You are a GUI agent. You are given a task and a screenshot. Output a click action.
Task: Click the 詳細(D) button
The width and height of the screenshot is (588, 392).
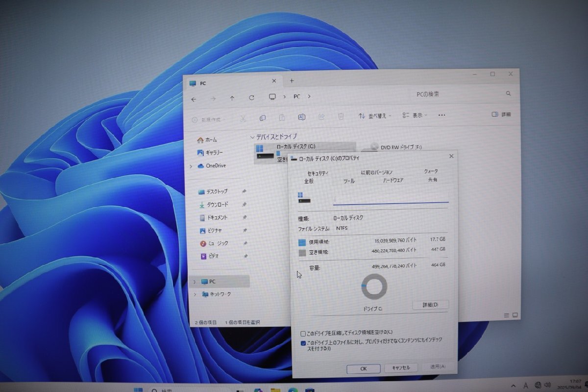point(431,305)
